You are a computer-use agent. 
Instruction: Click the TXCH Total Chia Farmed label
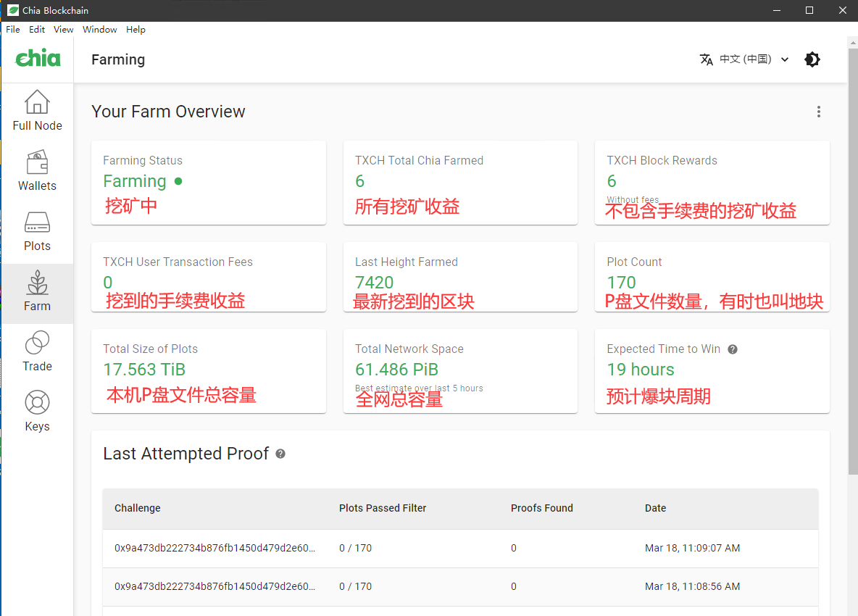[x=419, y=160]
